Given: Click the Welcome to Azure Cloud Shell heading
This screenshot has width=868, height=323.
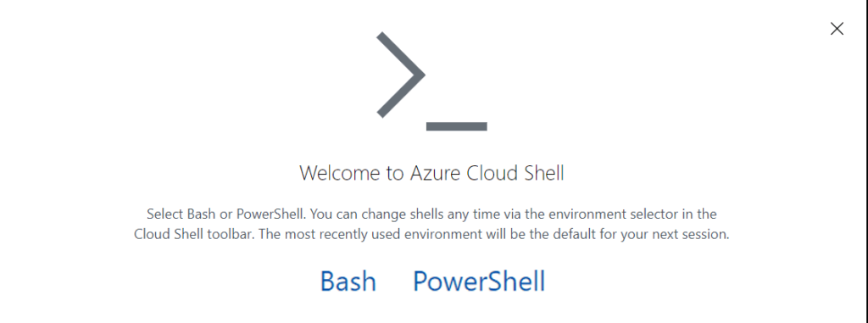Looking at the screenshot, I should coord(431,173).
